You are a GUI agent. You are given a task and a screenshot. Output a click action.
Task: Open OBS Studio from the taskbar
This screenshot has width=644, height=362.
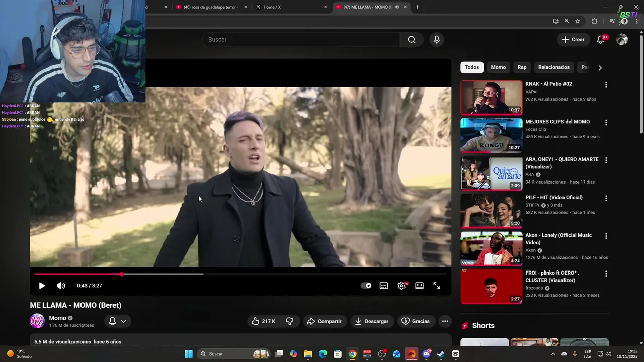(382, 354)
